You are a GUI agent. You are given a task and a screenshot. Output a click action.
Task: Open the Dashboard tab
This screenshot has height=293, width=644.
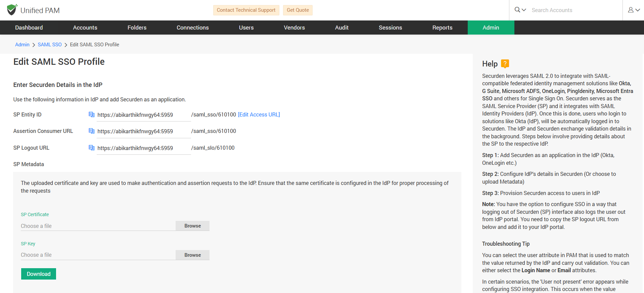pyautogui.click(x=29, y=28)
